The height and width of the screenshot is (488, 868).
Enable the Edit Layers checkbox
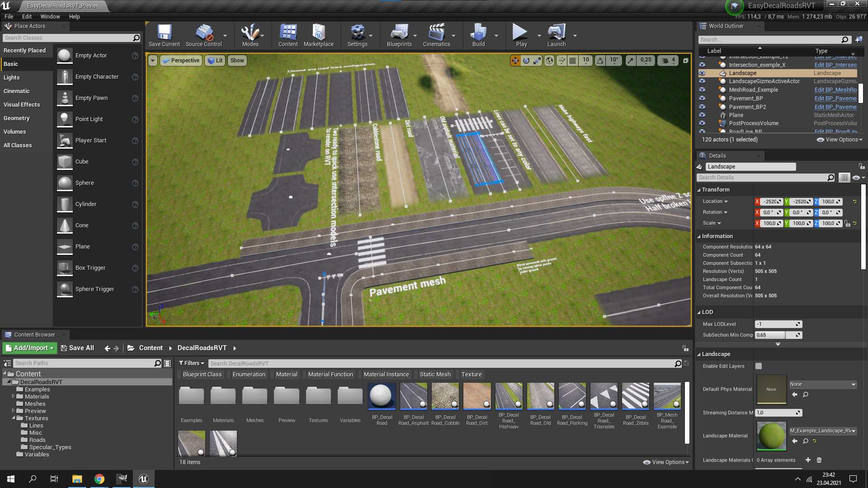pos(759,366)
